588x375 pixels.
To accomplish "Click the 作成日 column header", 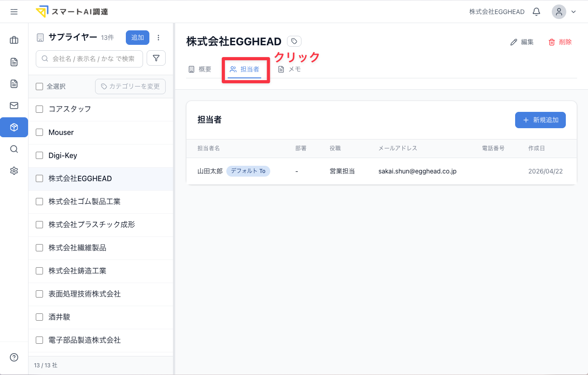I will click(x=537, y=148).
